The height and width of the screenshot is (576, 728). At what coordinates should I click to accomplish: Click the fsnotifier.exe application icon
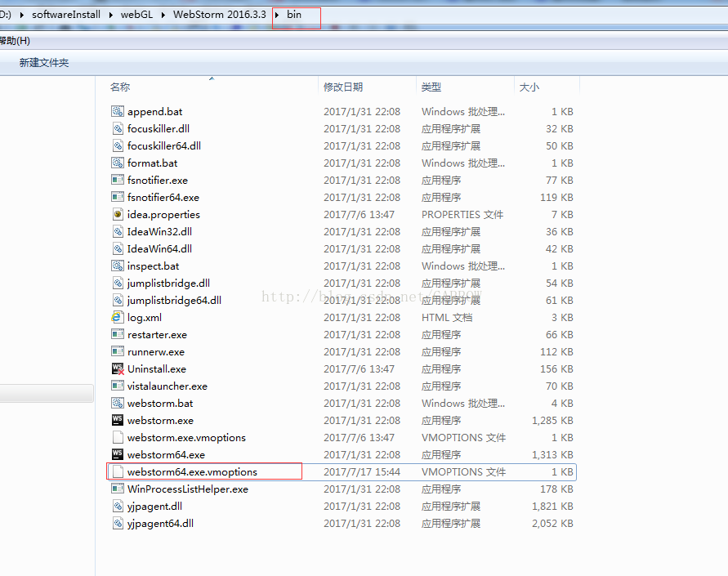tap(118, 180)
